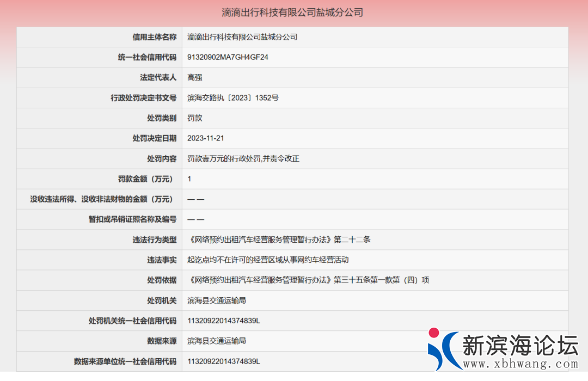The height and width of the screenshot is (381, 588).
Task: Select the legal representative name 高强
Action: coord(195,77)
